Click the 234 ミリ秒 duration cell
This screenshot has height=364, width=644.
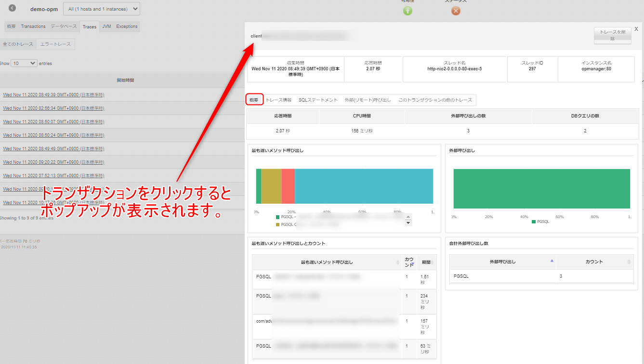(x=426, y=302)
